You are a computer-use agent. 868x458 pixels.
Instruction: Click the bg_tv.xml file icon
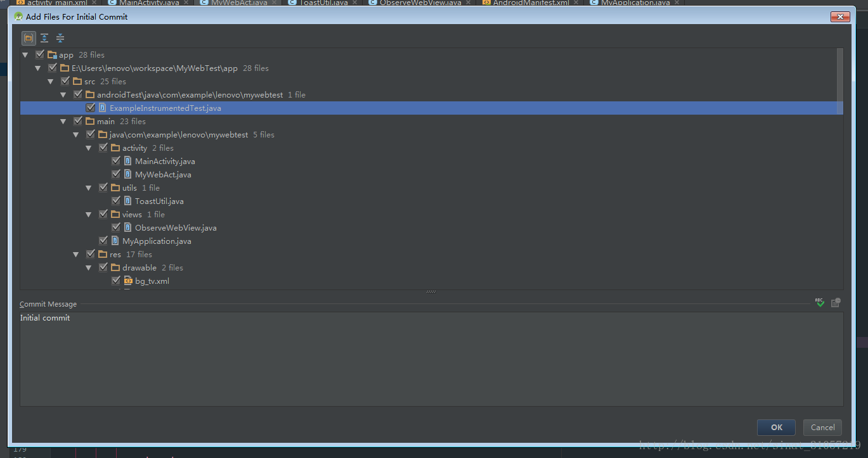(x=128, y=281)
